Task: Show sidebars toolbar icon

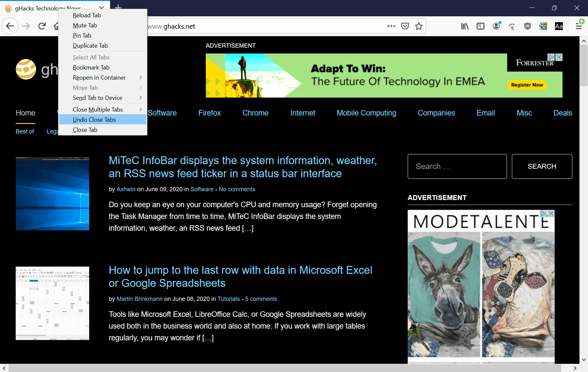Action: (x=481, y=26)
